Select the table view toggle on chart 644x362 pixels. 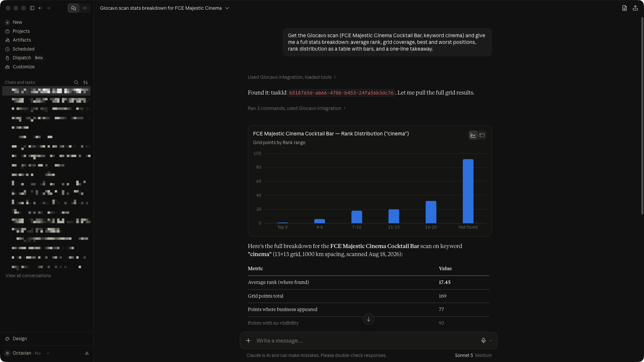pos(482,135)
